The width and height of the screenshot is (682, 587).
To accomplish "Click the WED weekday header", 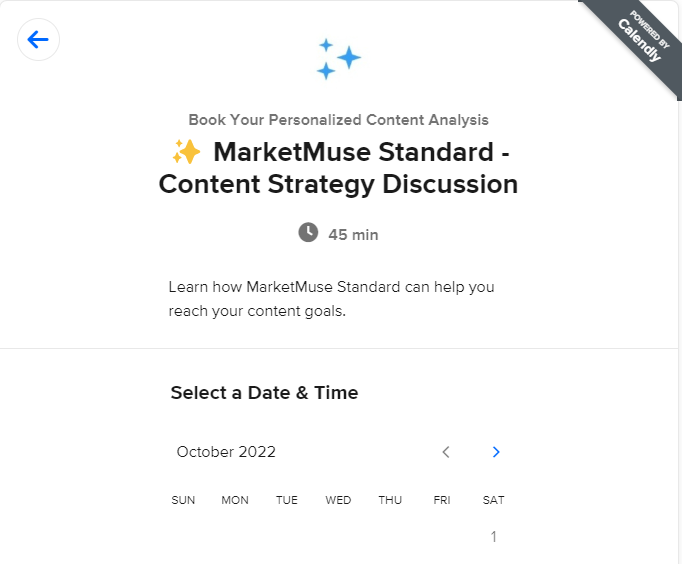I will pos(338,500).
